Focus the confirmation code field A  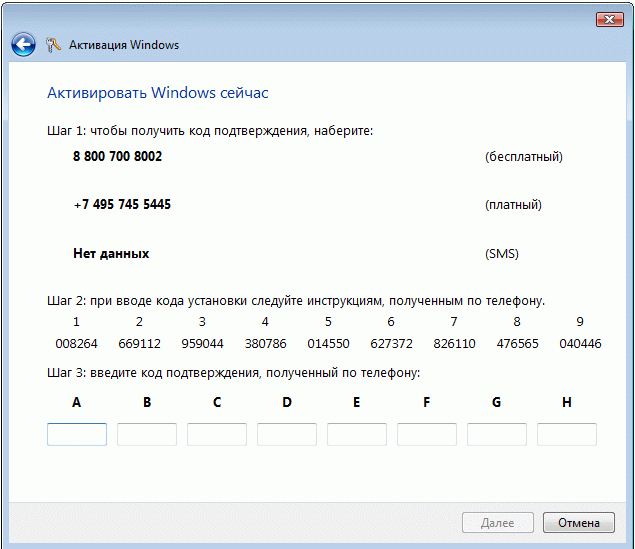(77, 434)
